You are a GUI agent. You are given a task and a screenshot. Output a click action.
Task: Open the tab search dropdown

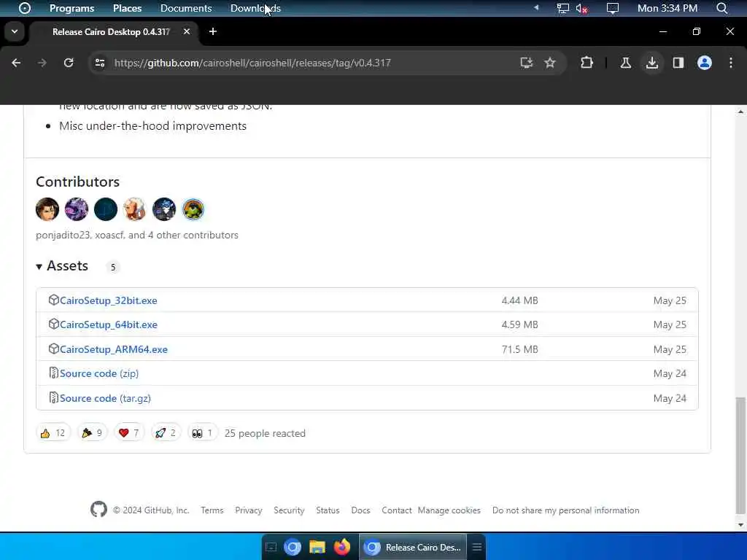point(15,31)
